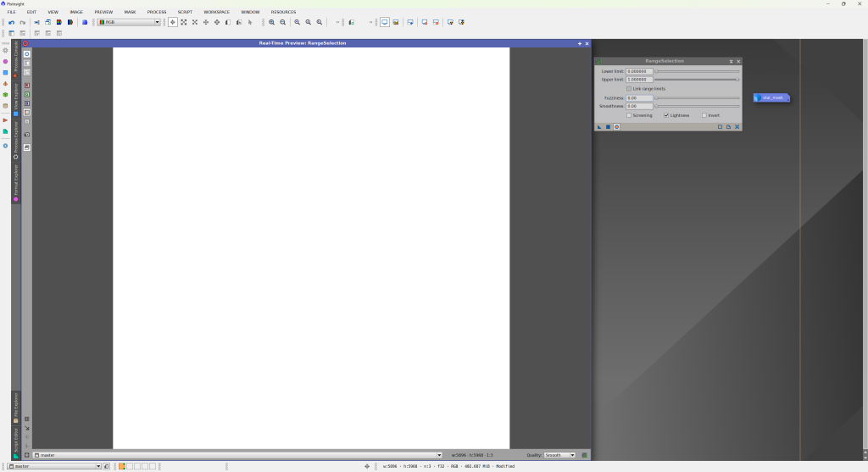Open the SCRIPT menu
This screenshot has height=472, width=868.
tap(185, 12)
